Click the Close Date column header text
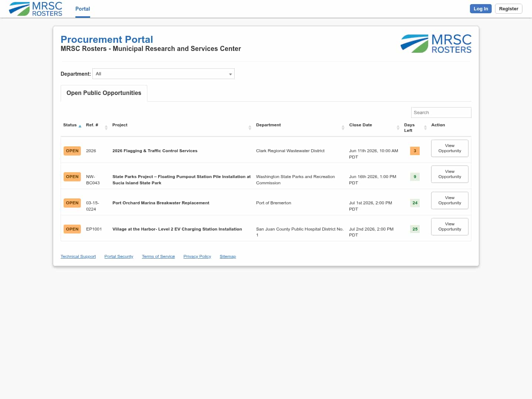532x399 pixels. [x=361, y=125]
